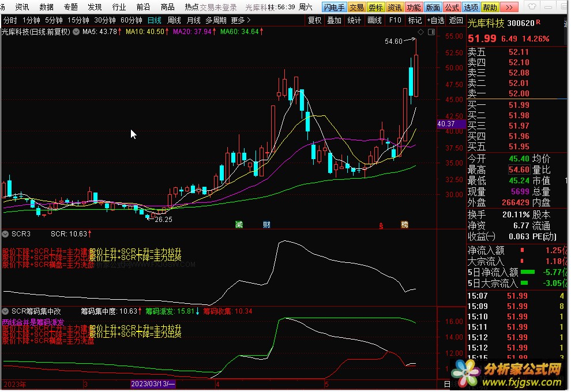Viewport: 571px width, 392px height.
Task: Click the 卖五 52.11 order book row
Action: point(517,52)
